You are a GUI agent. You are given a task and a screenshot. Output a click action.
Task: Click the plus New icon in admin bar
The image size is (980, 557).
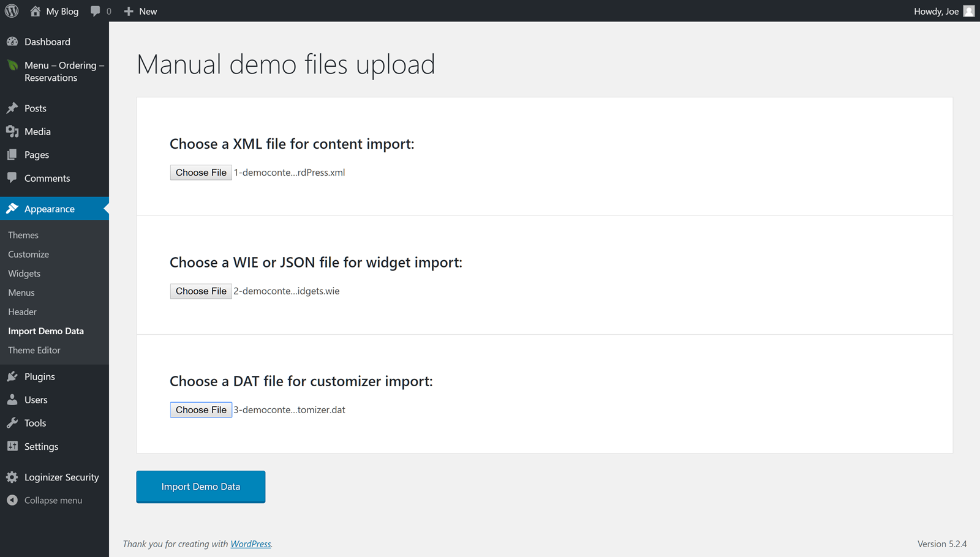pos(129,11)
